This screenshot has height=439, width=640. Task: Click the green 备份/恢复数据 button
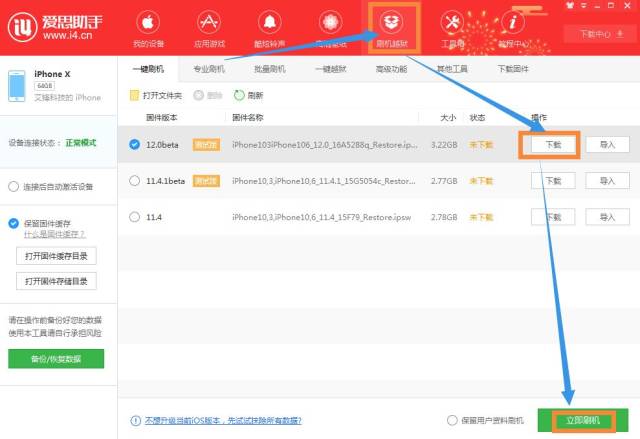click(56, 359)
